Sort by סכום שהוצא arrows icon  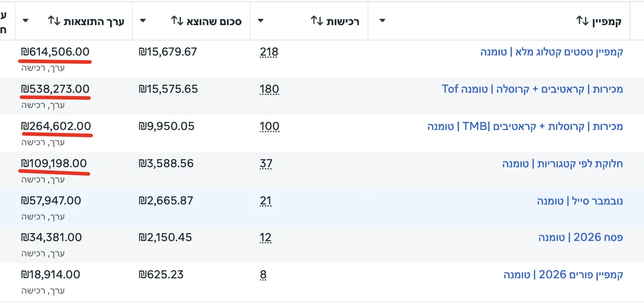(177, 21)
